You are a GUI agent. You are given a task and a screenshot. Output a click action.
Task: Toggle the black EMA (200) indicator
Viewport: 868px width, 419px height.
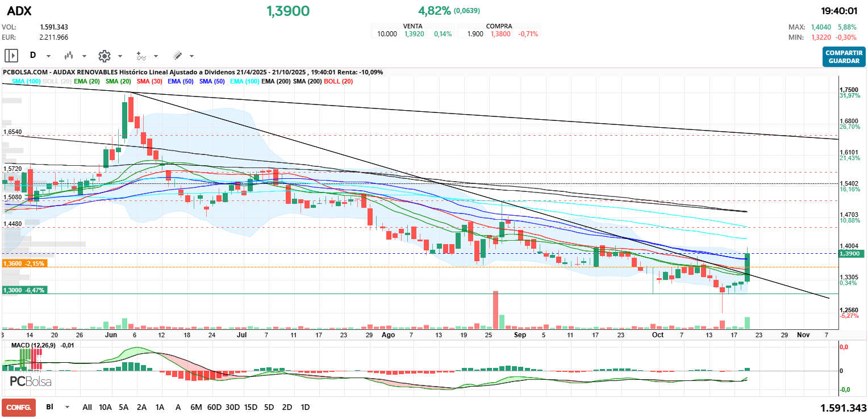(276, 82)
